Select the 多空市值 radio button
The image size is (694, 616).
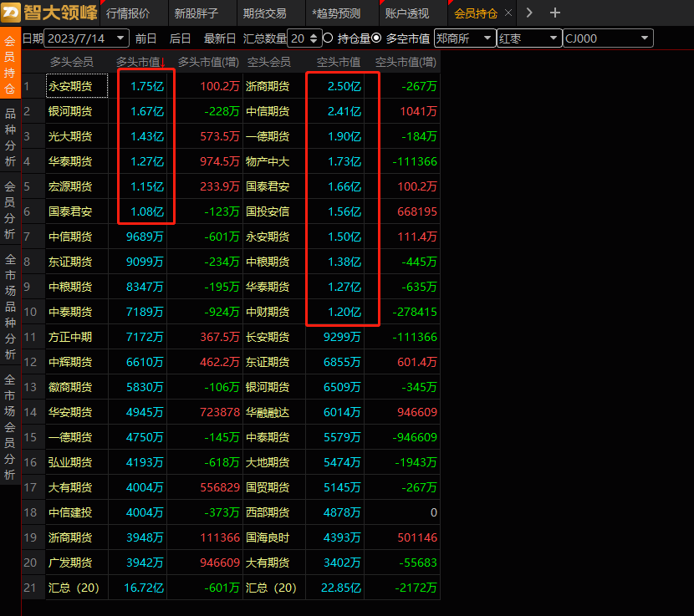pos(376,38)
